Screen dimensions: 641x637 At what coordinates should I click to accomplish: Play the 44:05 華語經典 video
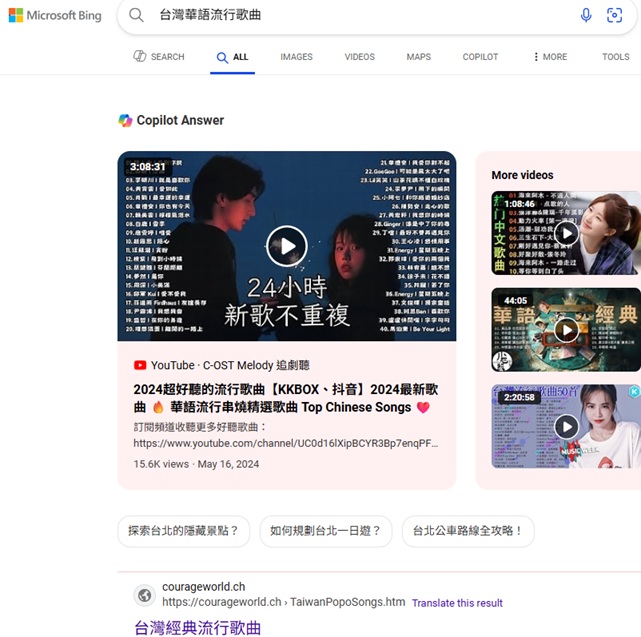(x=566, y=329)
